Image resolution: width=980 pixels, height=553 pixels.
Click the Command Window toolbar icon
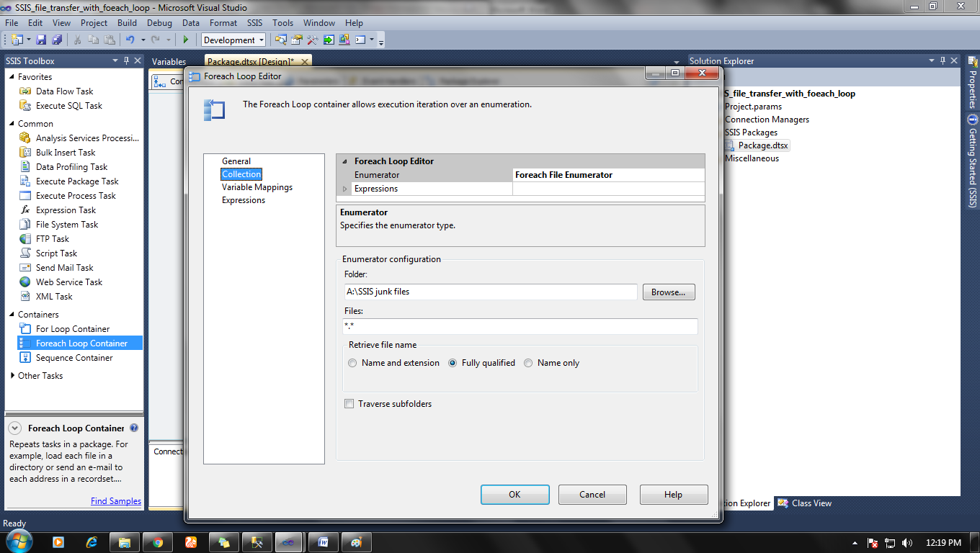click(360, 40)
